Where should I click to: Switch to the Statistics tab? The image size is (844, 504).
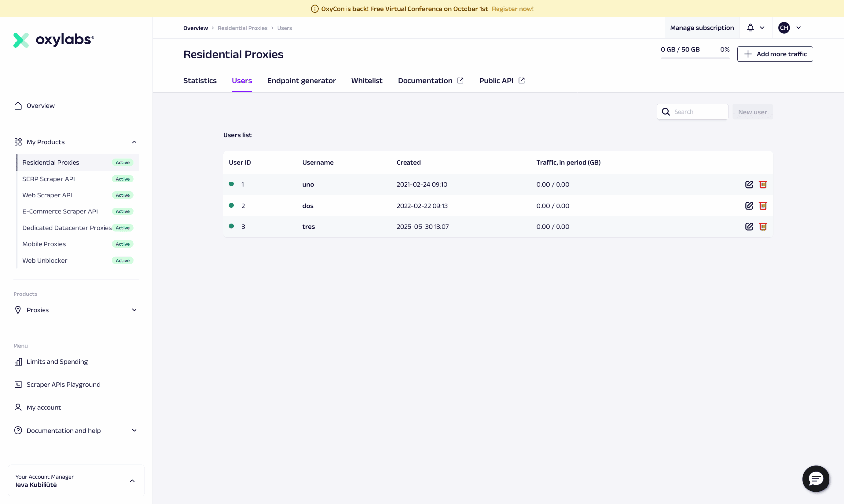point(200,80)
